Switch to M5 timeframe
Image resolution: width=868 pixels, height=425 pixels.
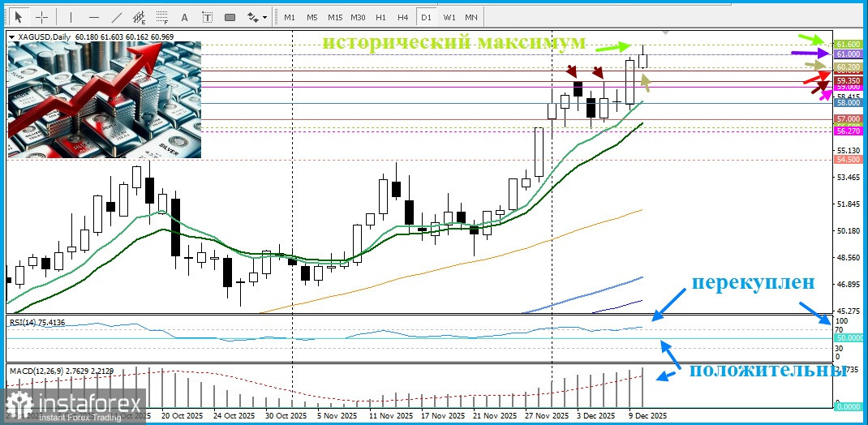312,17
